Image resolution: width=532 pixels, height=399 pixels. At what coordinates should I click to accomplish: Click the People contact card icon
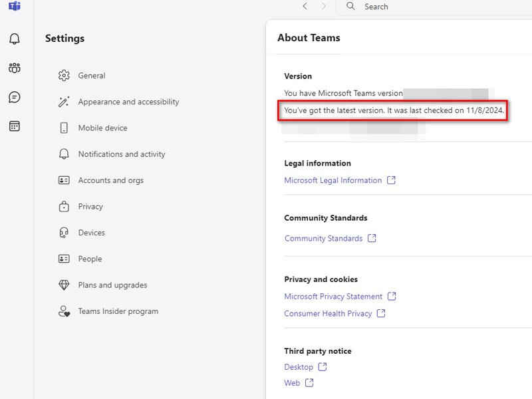coord(64,259)
